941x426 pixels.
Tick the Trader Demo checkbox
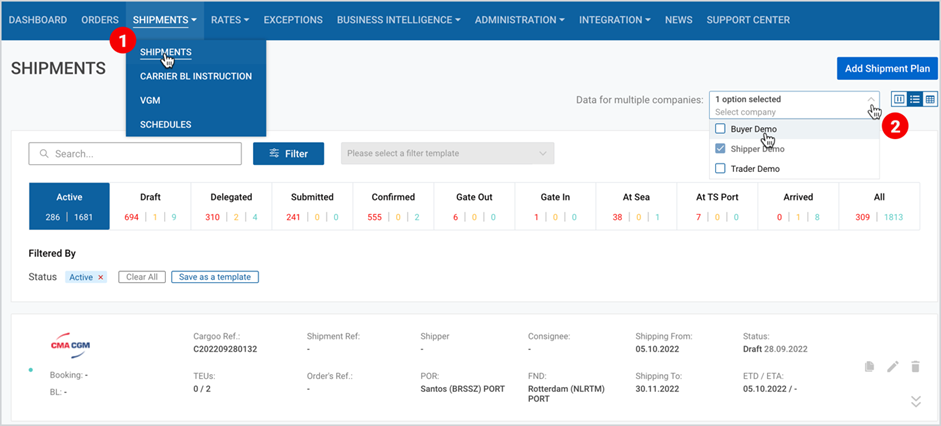coord(720,169)
